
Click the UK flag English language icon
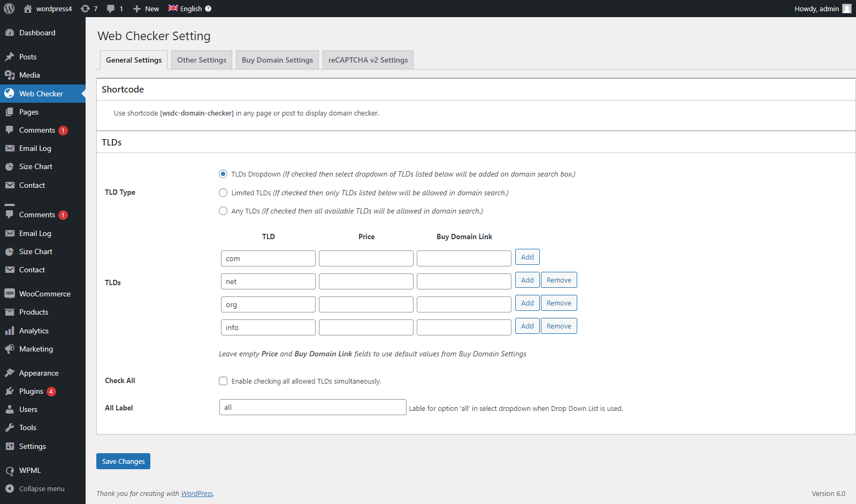173,8
